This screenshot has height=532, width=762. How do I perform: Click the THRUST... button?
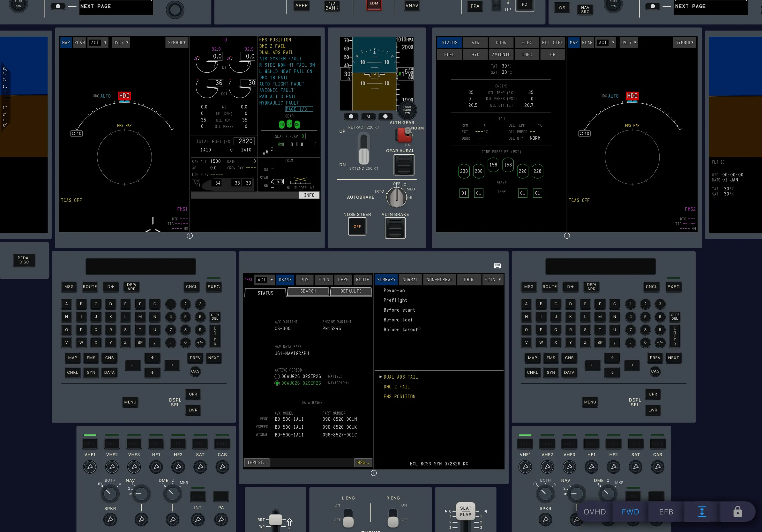[257, 462]
